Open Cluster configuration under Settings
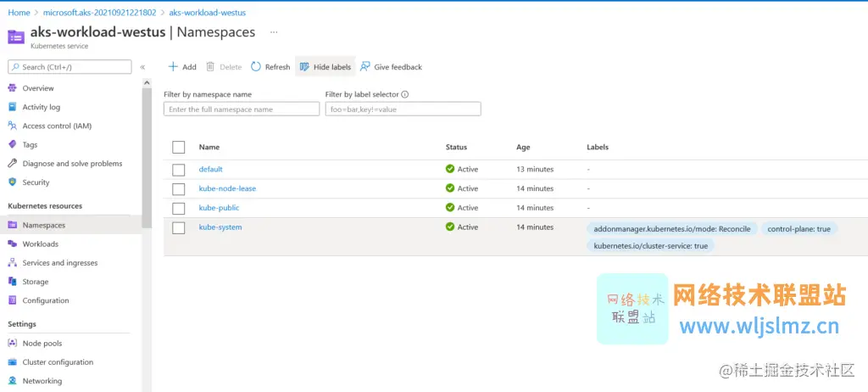868x392 pixels. (x=58, y=362)
